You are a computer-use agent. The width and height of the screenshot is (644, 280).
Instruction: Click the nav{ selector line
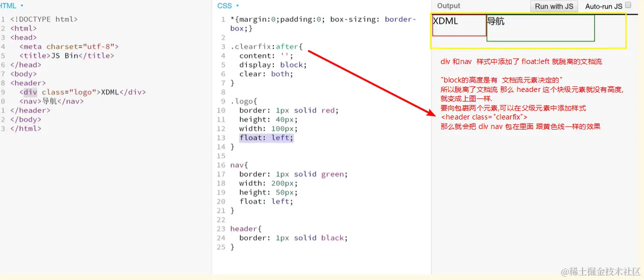(239, 165)
